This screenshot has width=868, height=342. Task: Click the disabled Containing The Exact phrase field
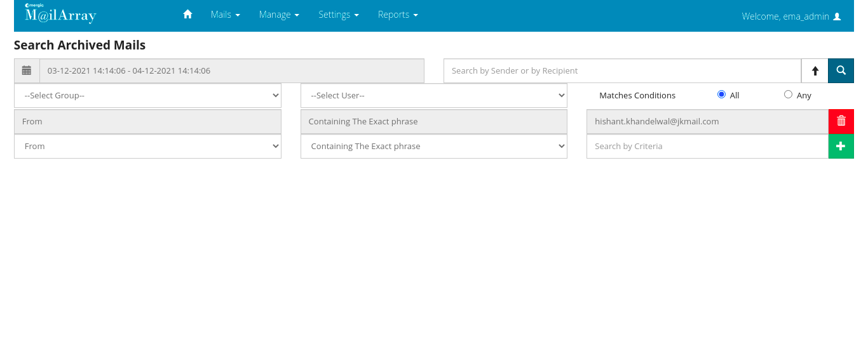434,121
